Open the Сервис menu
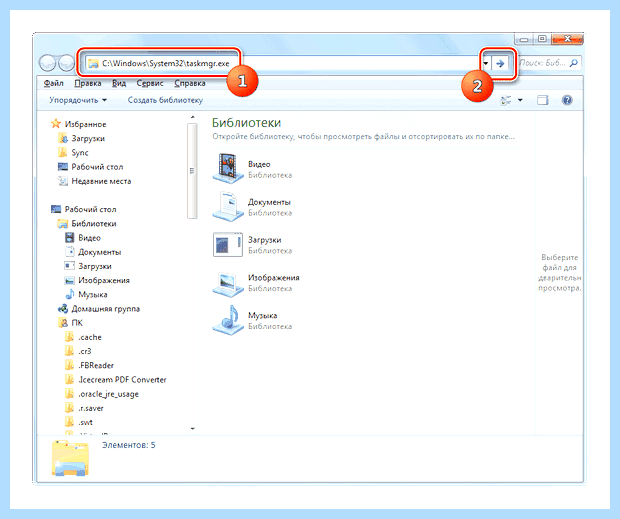The image size is (620, 519). click(150, 83)
